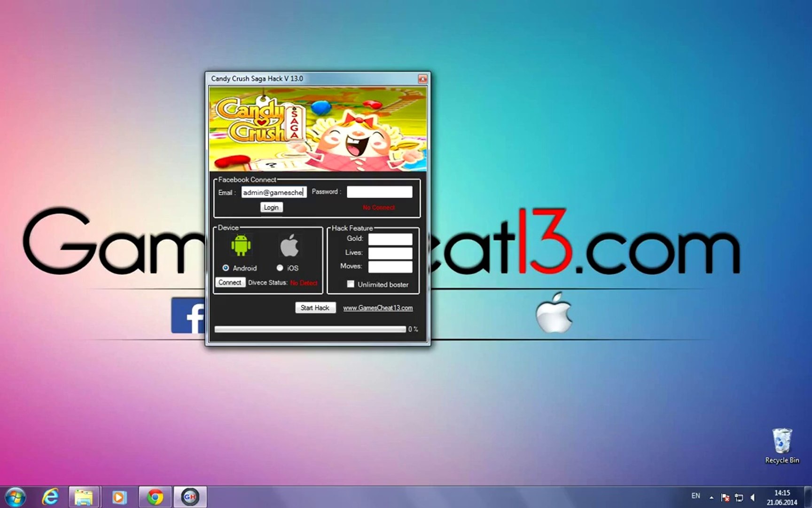The width and height of the screenshot is (812, 508).
Task: Click the Moves input field
Action: (390, 267)
